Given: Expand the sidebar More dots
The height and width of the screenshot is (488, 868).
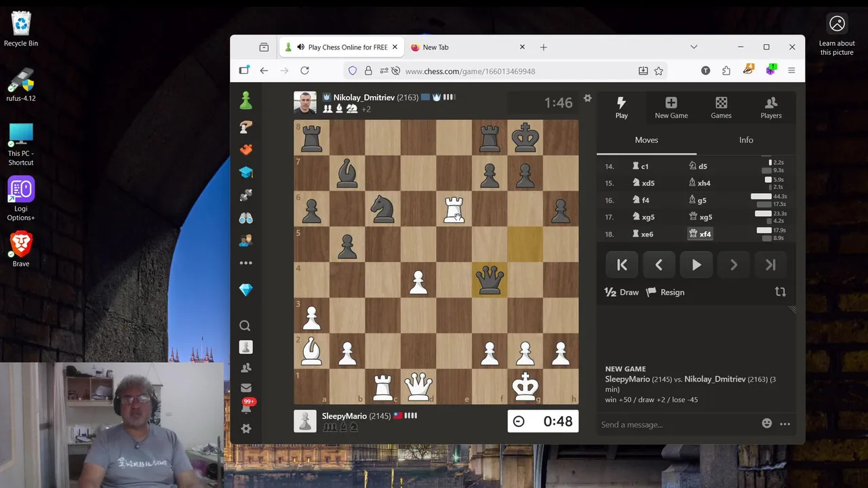Looking at the screenshot, I should (x=245, y=263).
